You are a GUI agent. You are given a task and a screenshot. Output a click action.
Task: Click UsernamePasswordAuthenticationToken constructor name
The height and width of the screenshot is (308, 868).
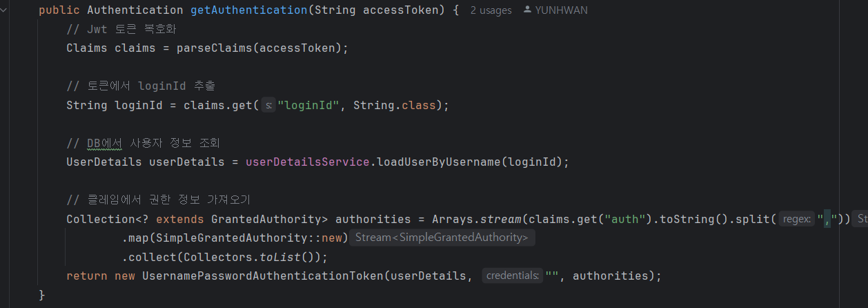(x=262, y=276)
